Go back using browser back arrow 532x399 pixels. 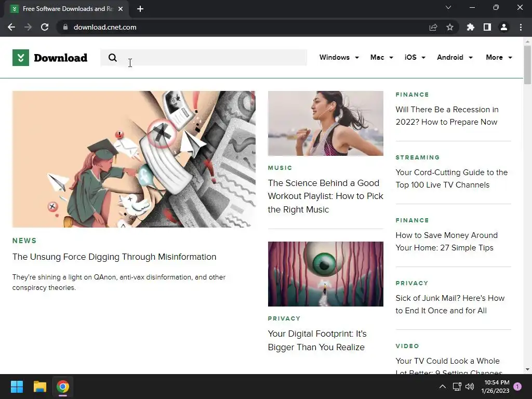11,27
